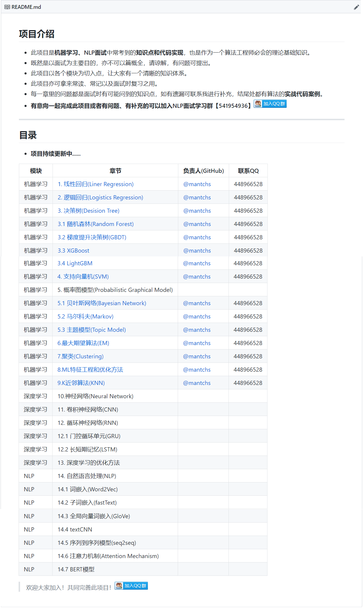Open link 3.1 随机森林(Random Forest)

(x=96, y=224)
